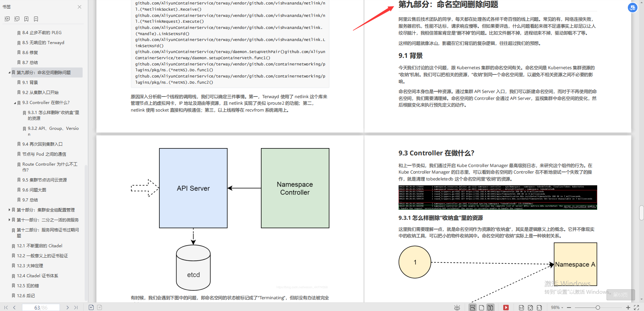Set zoom to actual size 1:1
This screenshot has width=644, height=311.
point(521,308)
